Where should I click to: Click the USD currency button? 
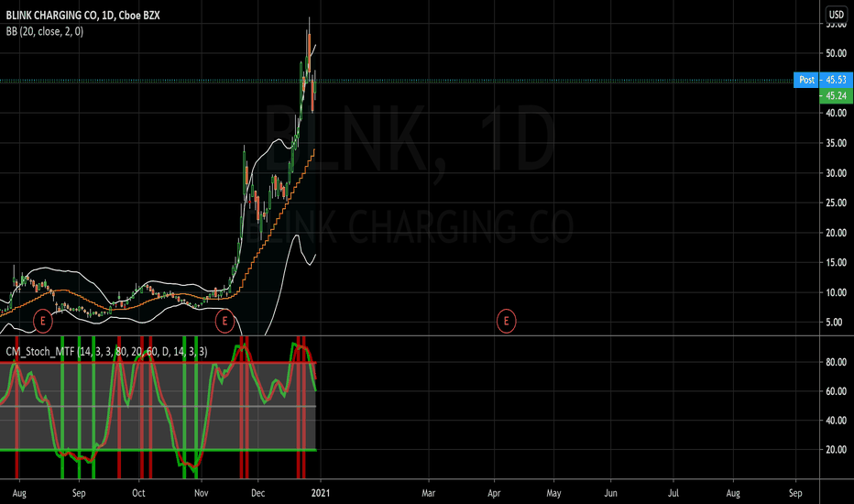(836, 15)
